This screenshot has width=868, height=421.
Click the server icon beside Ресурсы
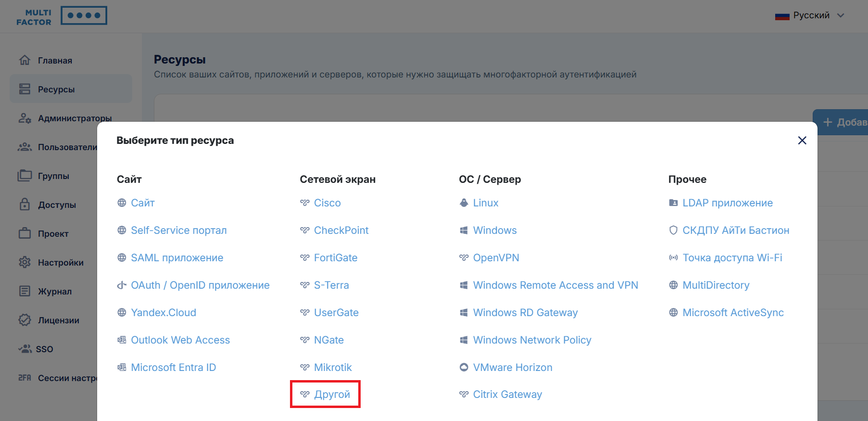coord(25,89)
